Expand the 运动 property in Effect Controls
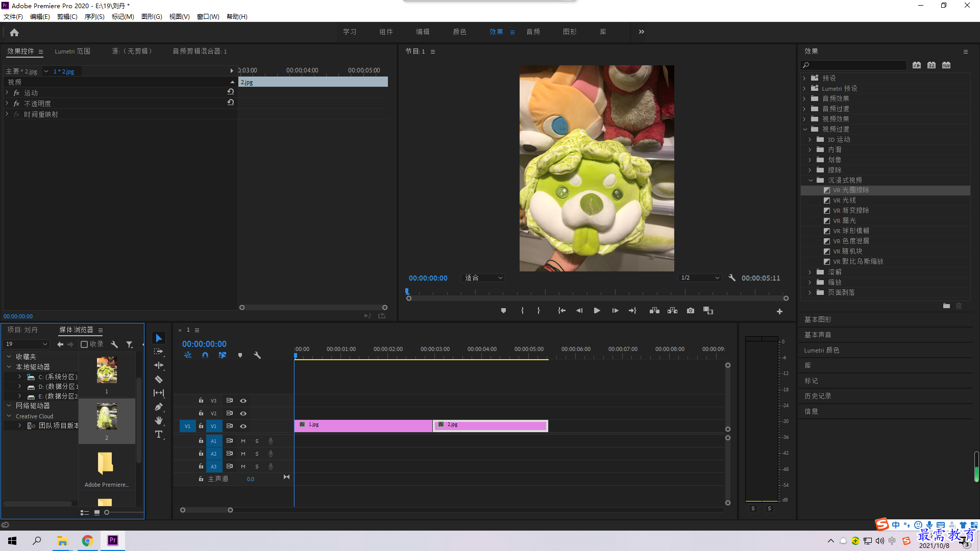980x551 pixels. (7, 92)
